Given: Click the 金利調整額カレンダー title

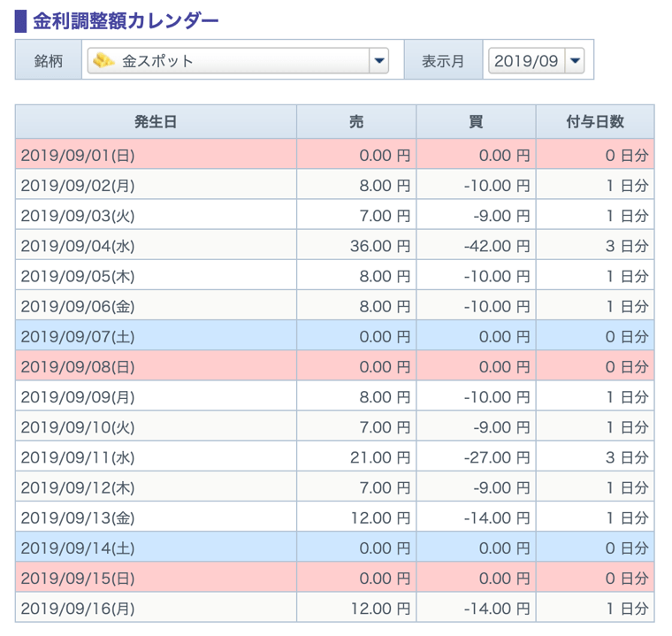Looking at the screenshot, I should (126, 21).
